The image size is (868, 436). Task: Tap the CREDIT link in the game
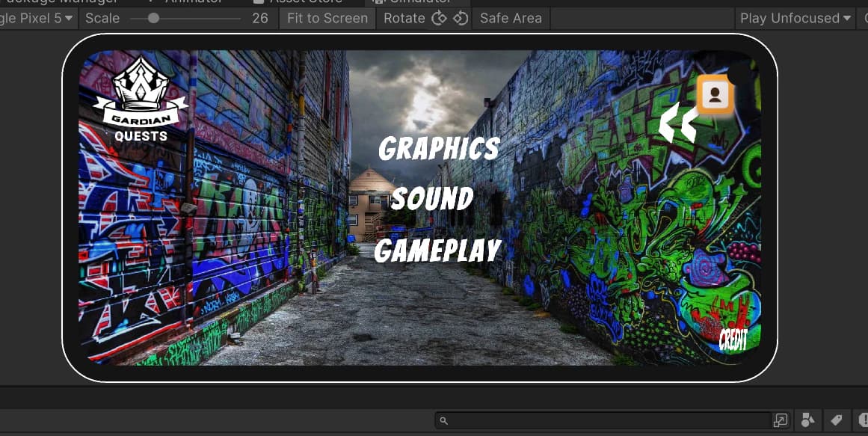(x=733, y=340)
